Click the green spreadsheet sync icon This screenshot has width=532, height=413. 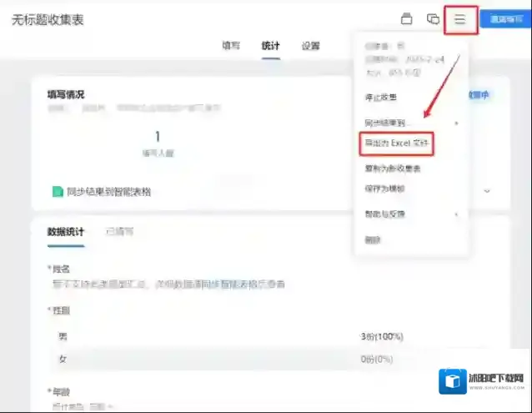click(58, 192)
